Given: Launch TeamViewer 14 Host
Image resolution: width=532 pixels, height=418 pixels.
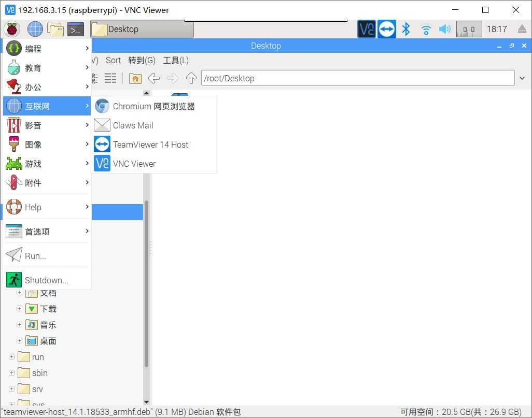Looking at the screenshot, I should [x=154, y=145].
